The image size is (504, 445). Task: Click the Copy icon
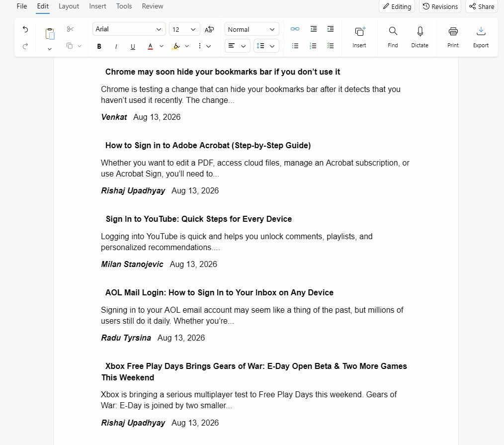[x=70, y=46]
